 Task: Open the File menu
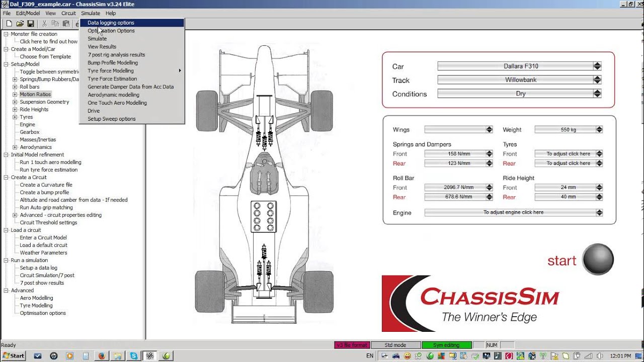coord(7,13)
